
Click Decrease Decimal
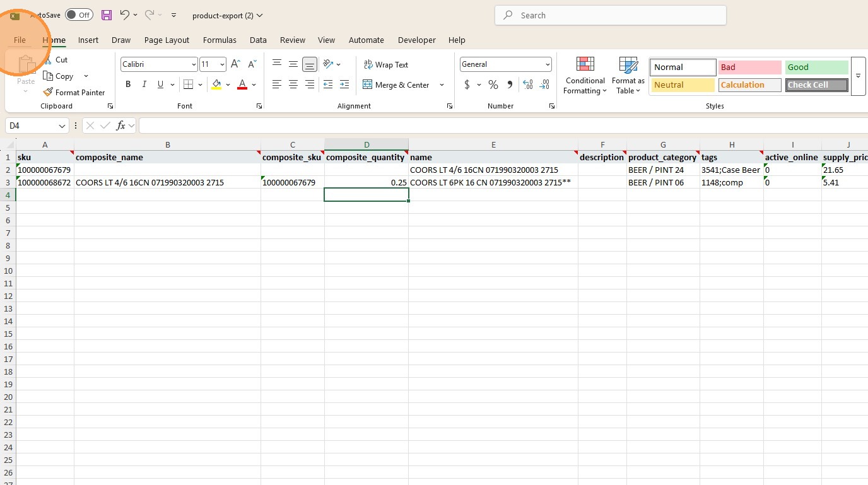(x=544, y=85)
